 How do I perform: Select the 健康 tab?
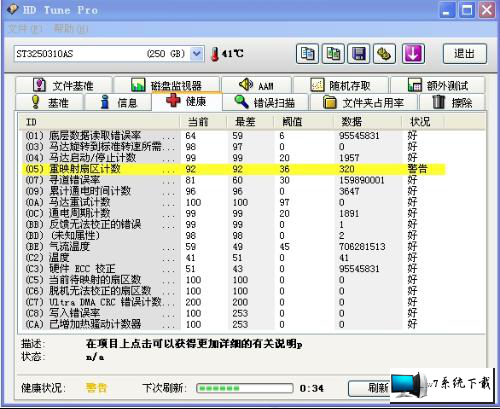tap(187, 101)
